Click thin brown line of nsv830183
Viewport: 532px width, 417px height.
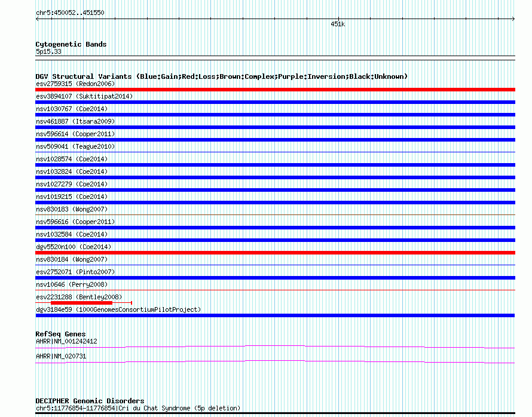pos(275,215)
